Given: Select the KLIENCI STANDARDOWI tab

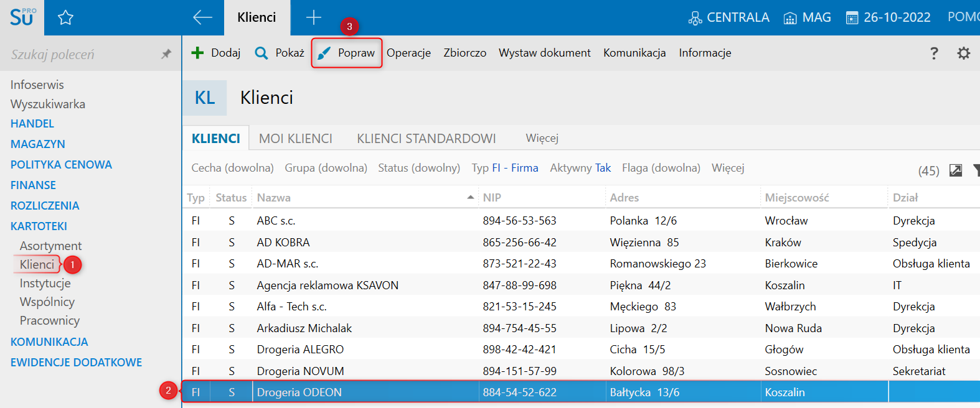Looking at the screenshot, I should (426, 138).
